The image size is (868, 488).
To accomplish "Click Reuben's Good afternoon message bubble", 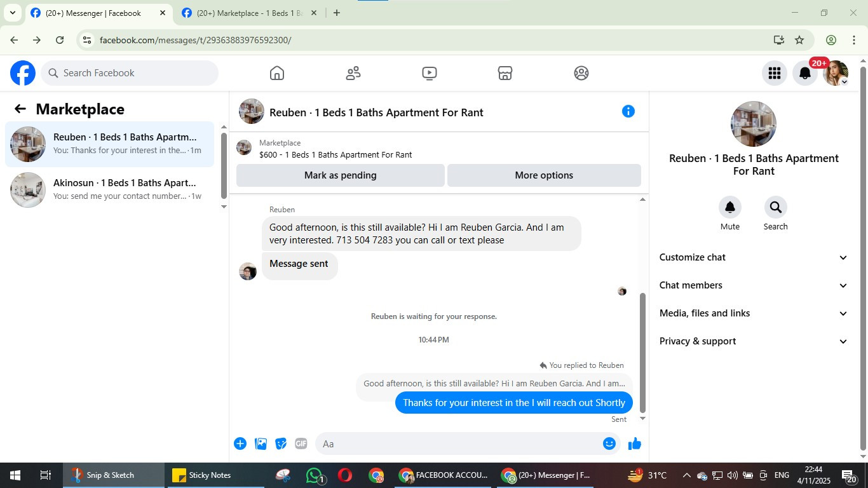I will (421, 234).
